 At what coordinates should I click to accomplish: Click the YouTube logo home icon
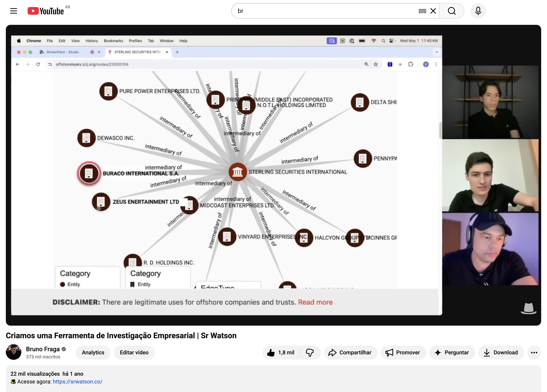46,11
